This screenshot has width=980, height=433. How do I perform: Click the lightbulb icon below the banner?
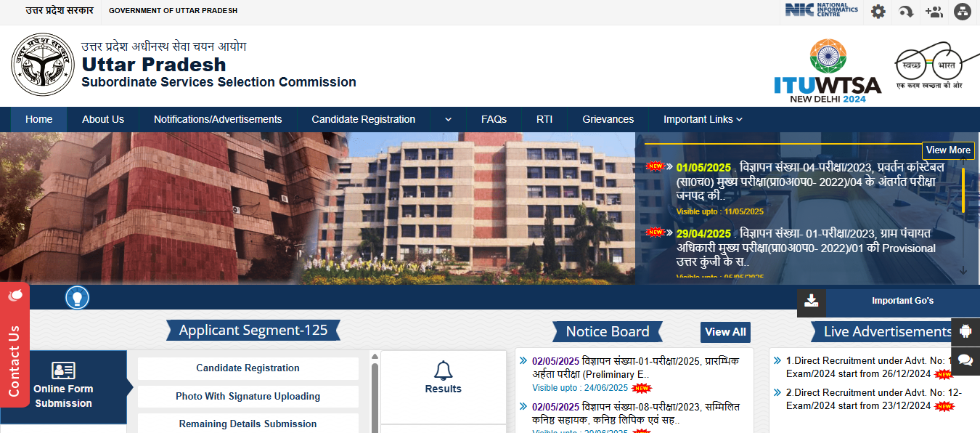(77, 297)
